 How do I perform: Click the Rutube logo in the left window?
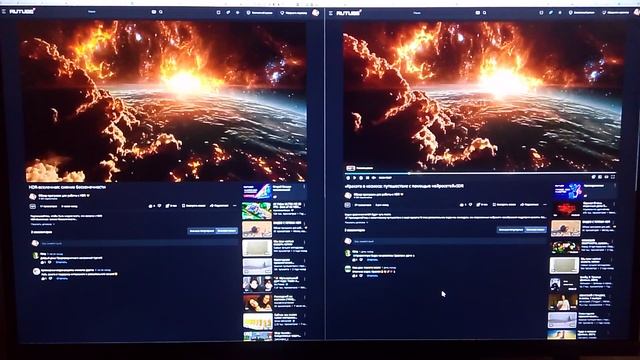(x=22, y=11)
